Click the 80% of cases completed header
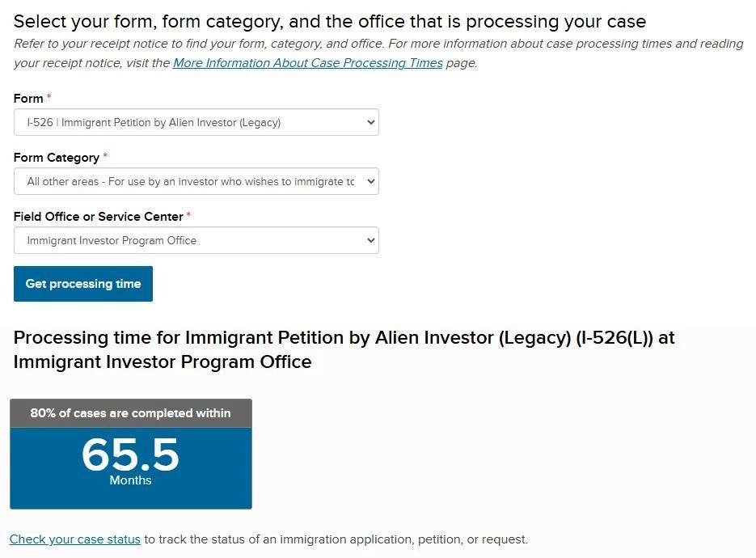This screenshot has height=558, width=756. click(130, 413)
